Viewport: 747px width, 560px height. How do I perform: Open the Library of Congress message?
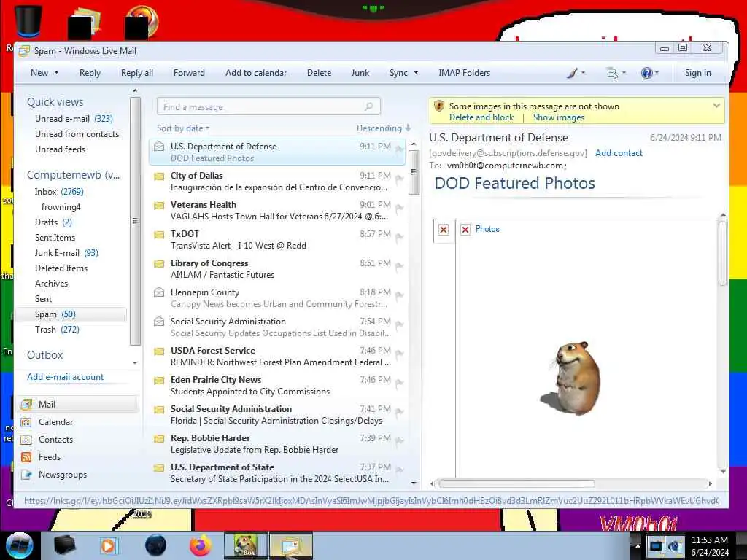click(x=278, y=268)
